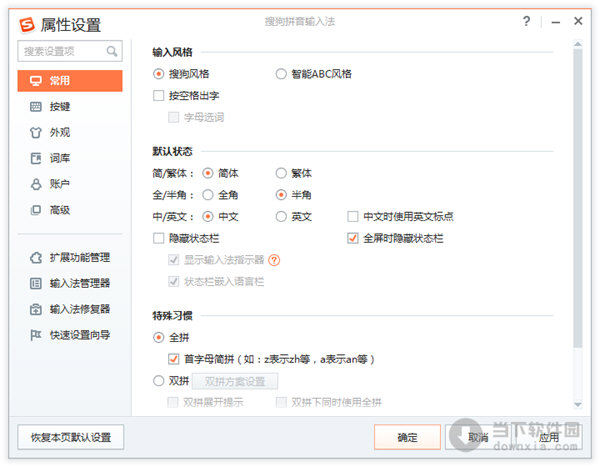
Task: Click the flag icon beside 快速设置向导
Action: [36, 335]
